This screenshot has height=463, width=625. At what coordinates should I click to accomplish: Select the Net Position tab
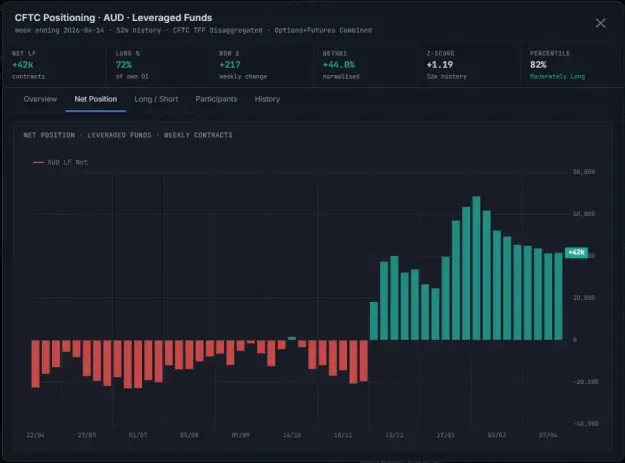point(96,99)
